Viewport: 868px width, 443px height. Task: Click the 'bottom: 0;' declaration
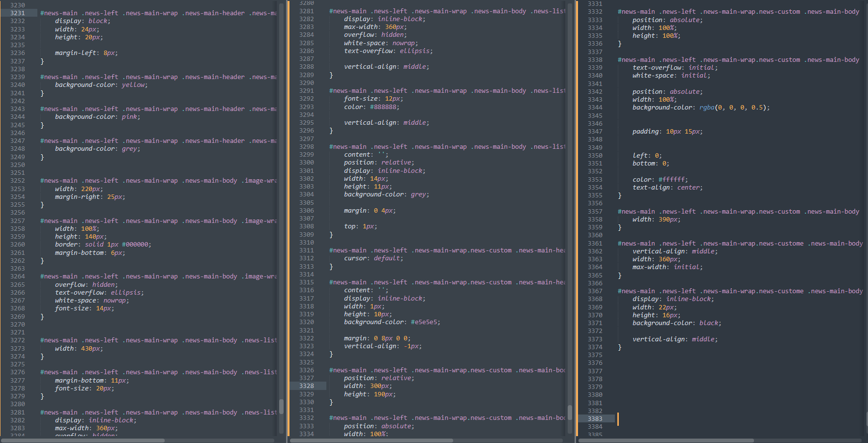[x=651, y=164]
